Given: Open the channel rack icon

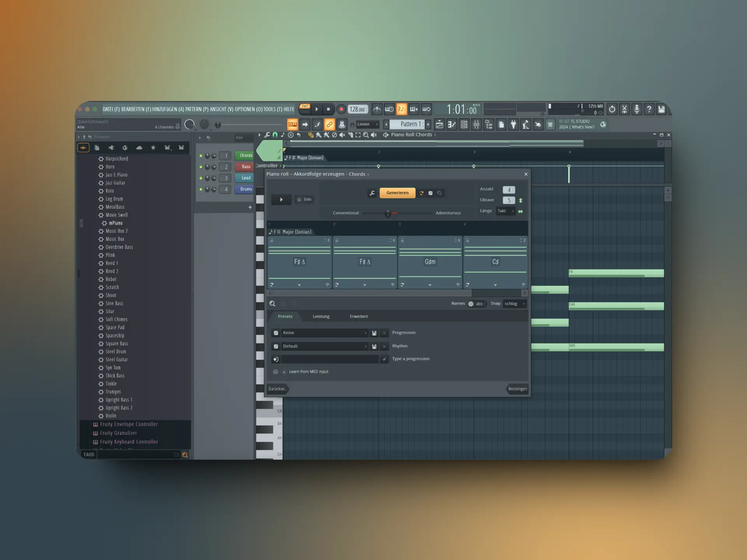Looking at the screenshot, I should 464,124.
